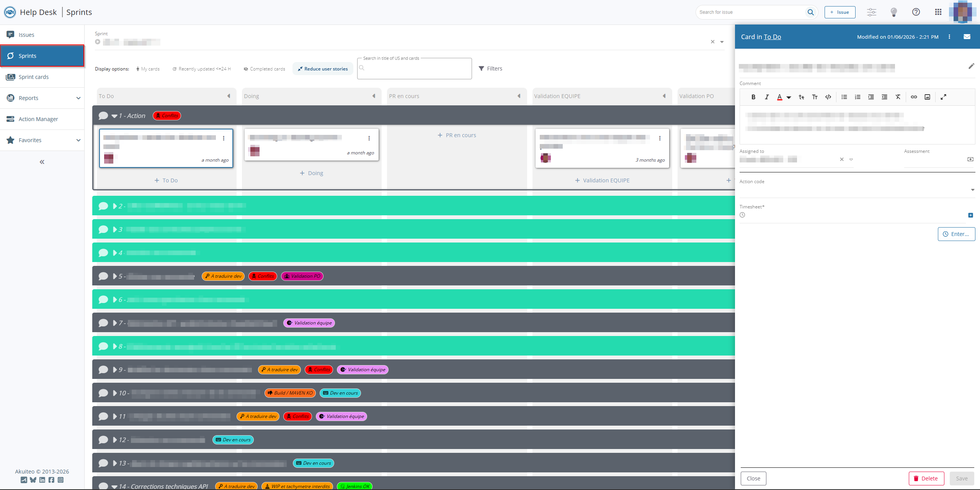Toggle Completed cards visibility option

pyautogui.click(x=265, y=69)
